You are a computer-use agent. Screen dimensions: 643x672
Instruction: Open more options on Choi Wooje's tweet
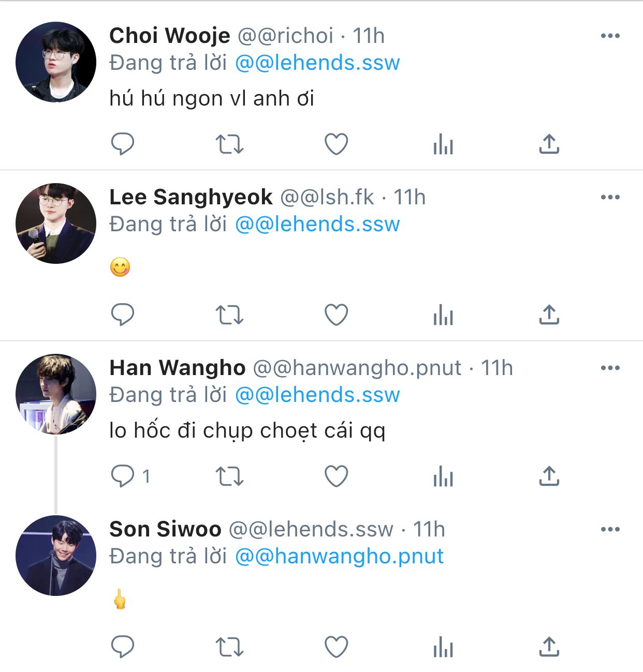(610, 36)
